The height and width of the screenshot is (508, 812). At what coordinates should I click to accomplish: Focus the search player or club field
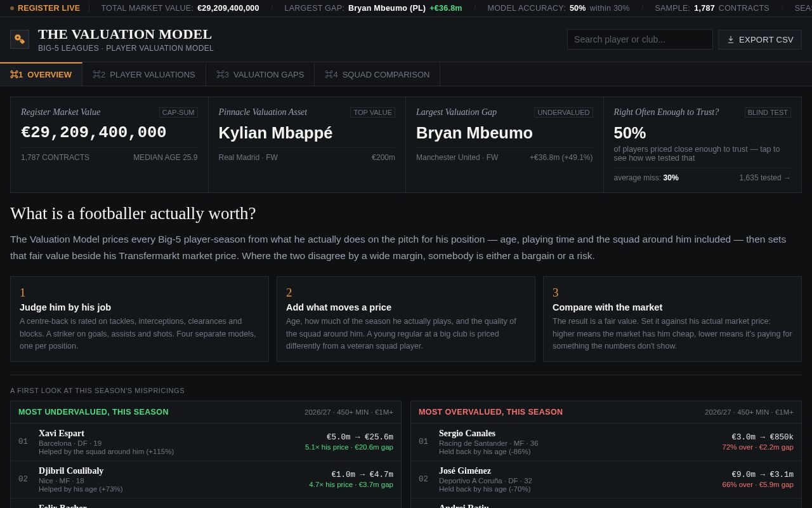point(640,39)
